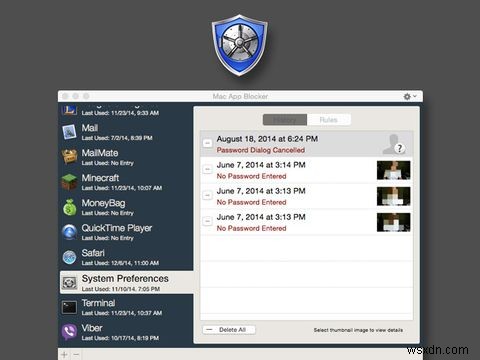This screenshot has width=480, height=360.
Task: Select the MoneyBag row text
Action: pos(108,207)
